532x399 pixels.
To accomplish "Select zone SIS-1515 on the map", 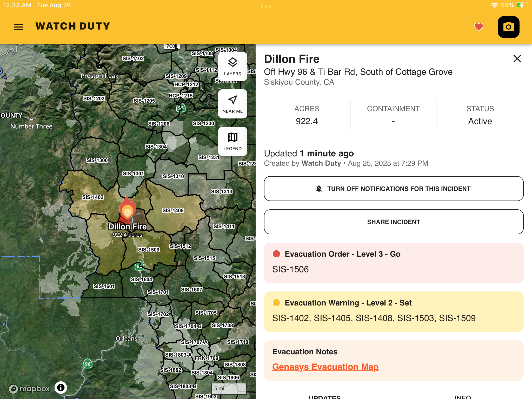I will coord(205,258).
